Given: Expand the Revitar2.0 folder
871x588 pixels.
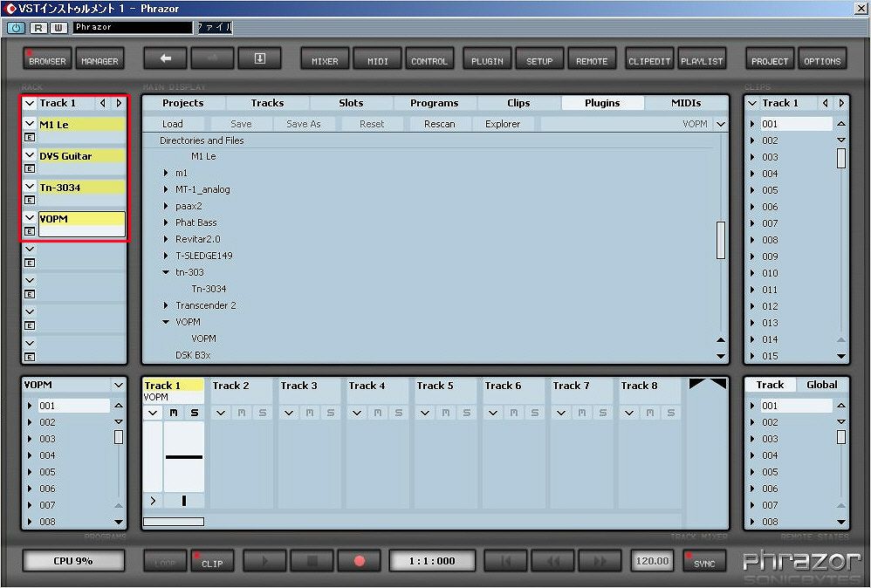Looking at the screenshot, I should (166, 239).
